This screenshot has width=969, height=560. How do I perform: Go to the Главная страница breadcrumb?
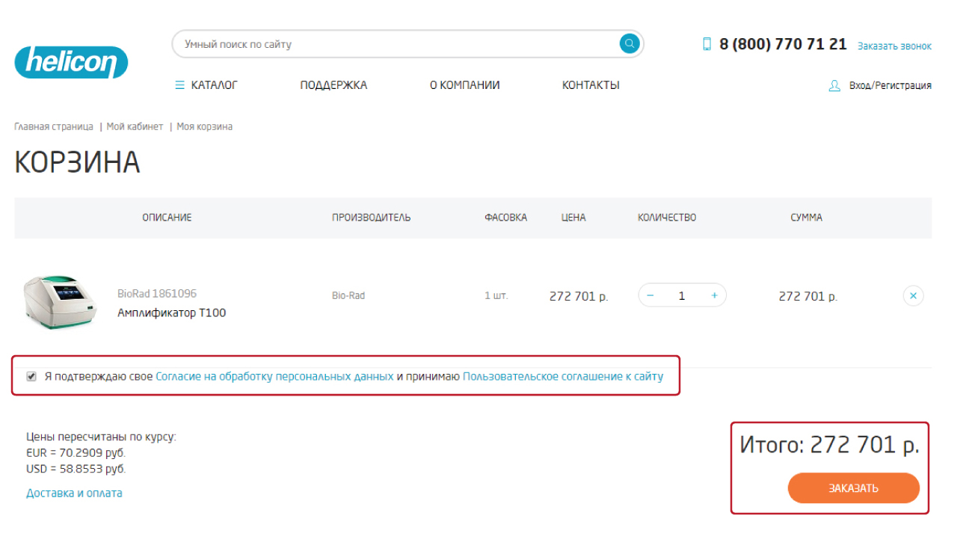[54, 126]
